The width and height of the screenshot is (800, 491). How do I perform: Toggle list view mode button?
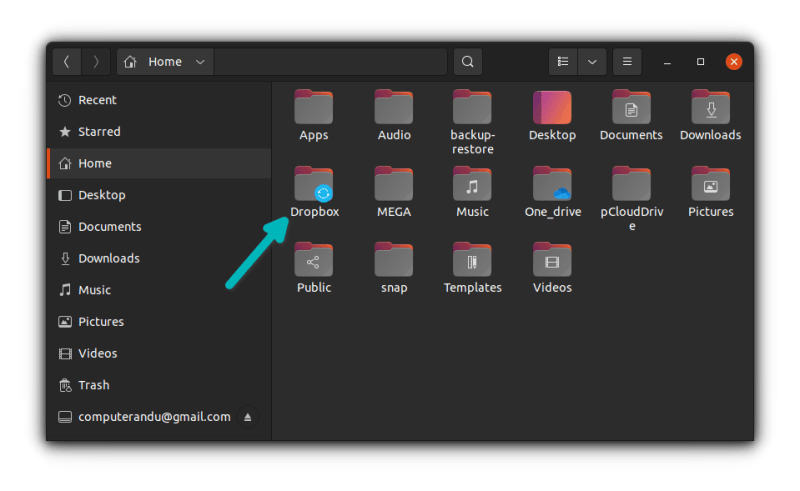(563, 62)
